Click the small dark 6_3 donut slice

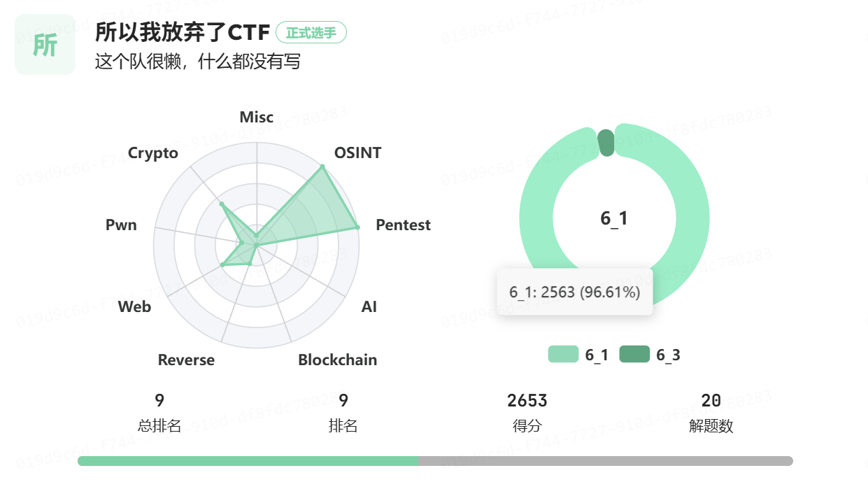point(606,143)
